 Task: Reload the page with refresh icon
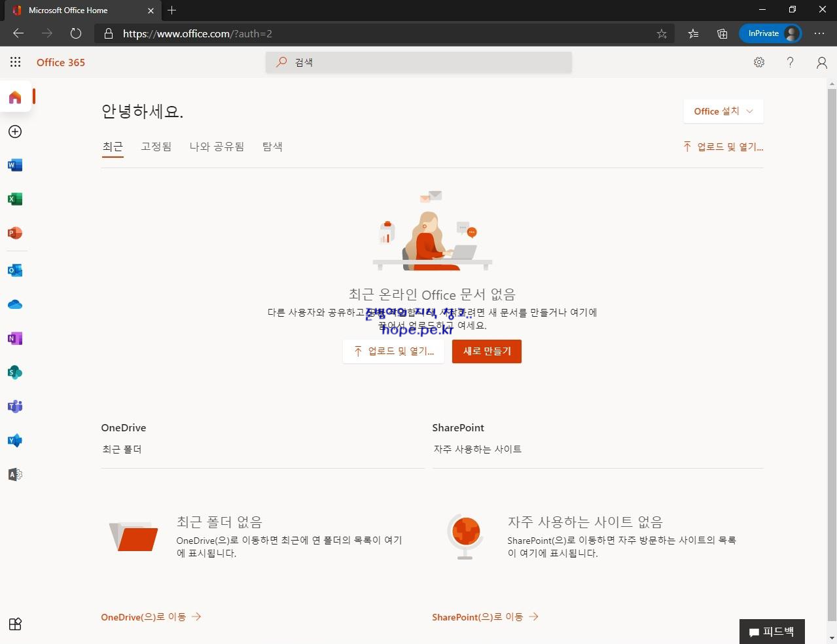(76, 33)
